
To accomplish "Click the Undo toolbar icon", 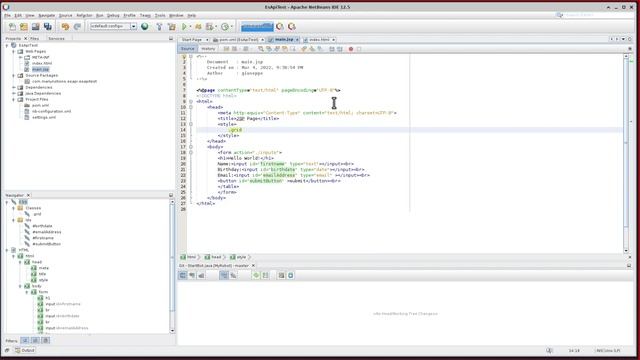I will coord(65,27).
